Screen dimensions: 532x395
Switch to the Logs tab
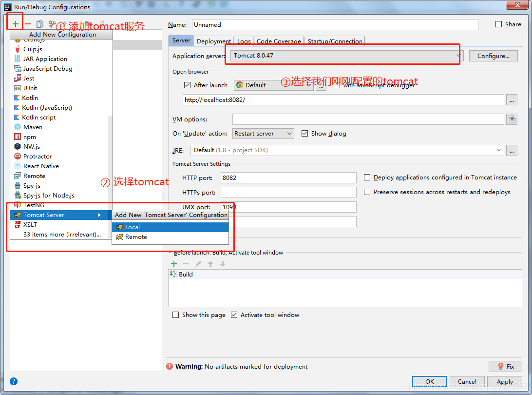pos(244,41)
